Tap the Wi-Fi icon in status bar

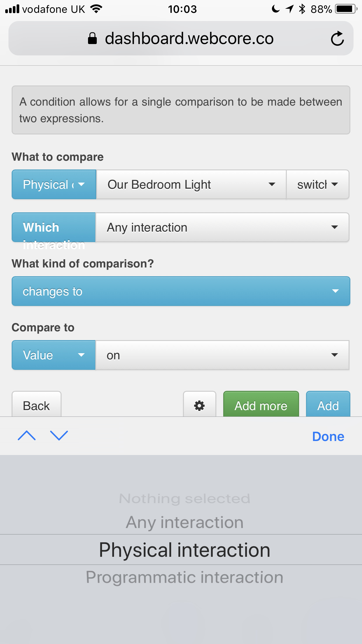(96, 9)
